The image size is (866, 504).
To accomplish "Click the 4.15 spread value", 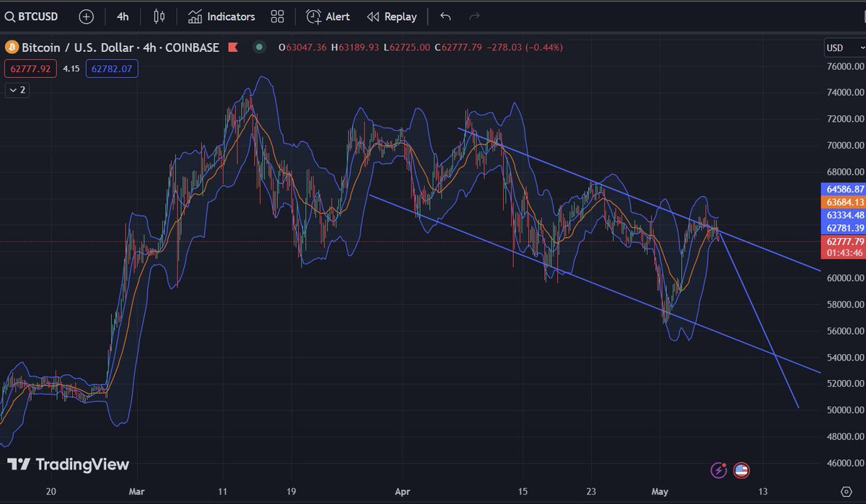I will pos(71,69).
